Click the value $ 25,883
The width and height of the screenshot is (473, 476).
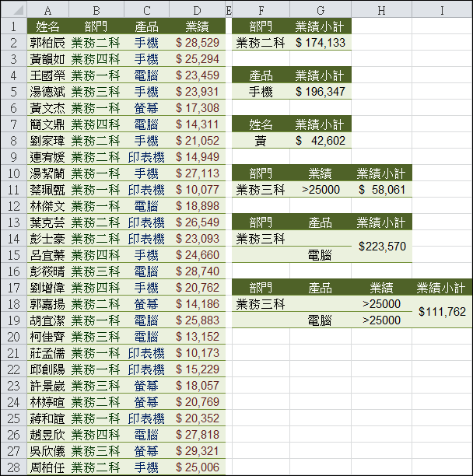[x=198, y=320]
